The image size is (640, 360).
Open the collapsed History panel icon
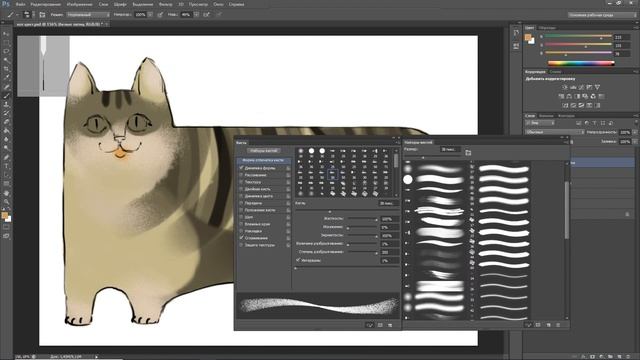click(x=516, y=33)
